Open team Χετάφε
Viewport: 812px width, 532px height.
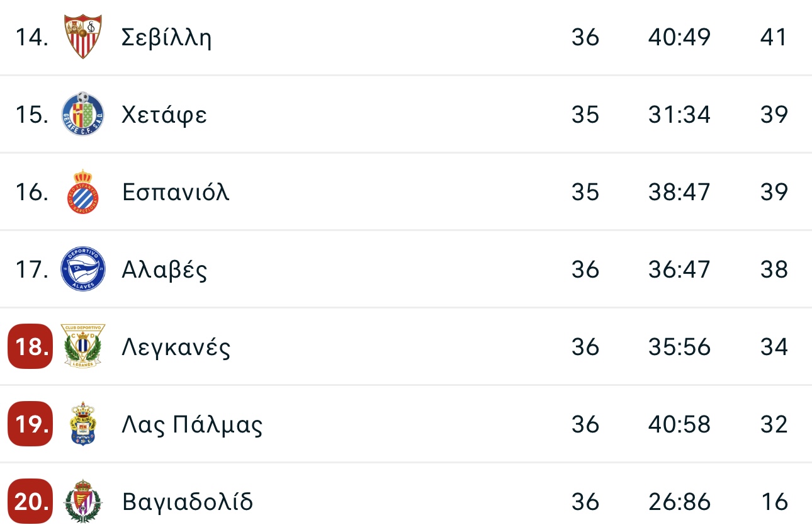coord(164,115)
